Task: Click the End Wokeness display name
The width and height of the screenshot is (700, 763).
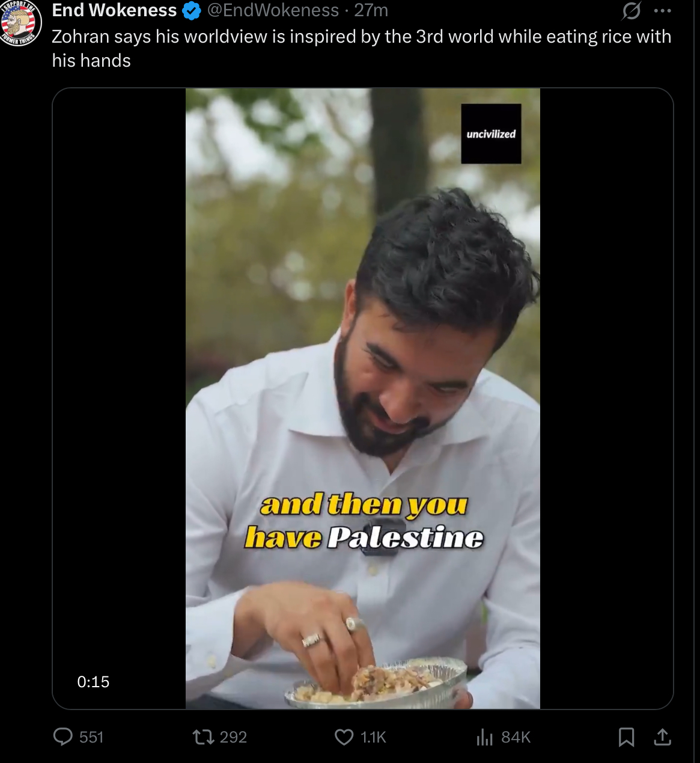Action: click(x=114, y=10)
